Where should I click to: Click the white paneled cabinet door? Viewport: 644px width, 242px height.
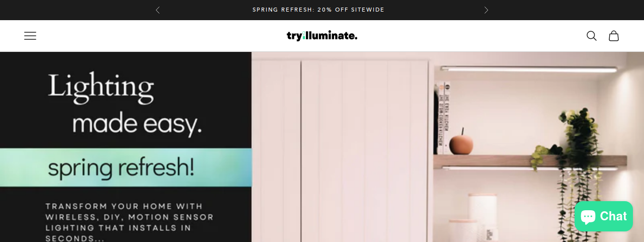(365, 151)
